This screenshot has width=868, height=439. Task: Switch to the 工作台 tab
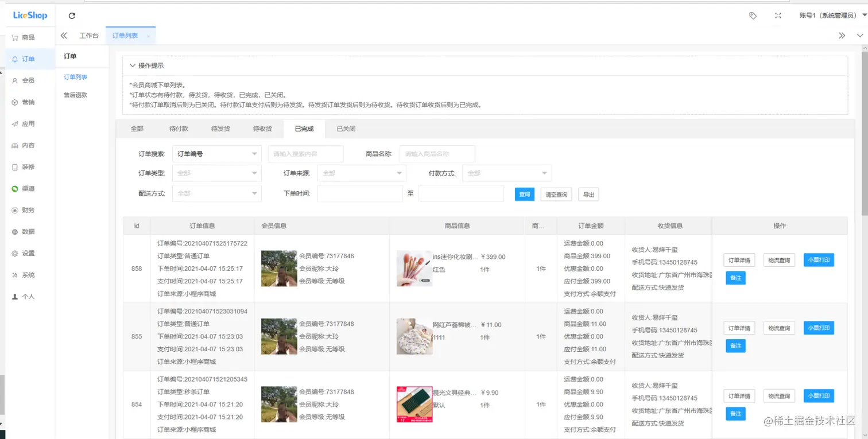point(89,36)
